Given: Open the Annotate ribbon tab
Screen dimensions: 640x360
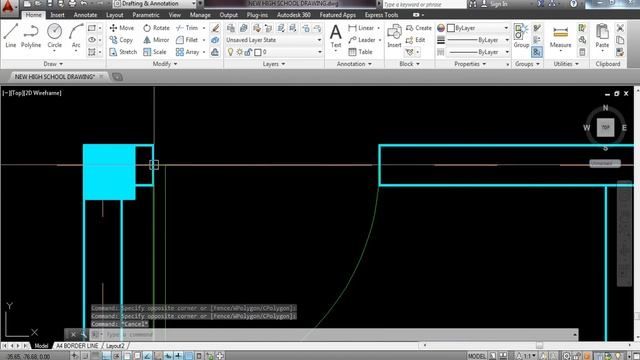Looking at the screenshot, I should click(x=85, y=15).
